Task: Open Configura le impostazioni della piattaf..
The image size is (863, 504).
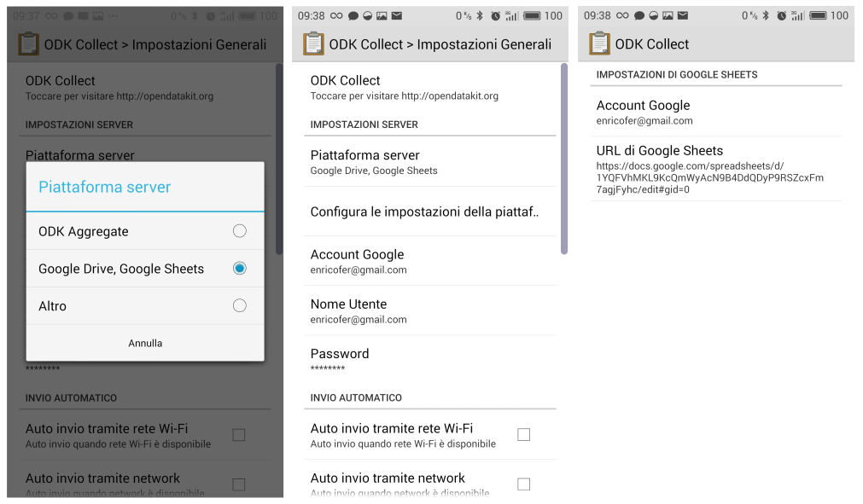Action: click(x=430, y=211)
